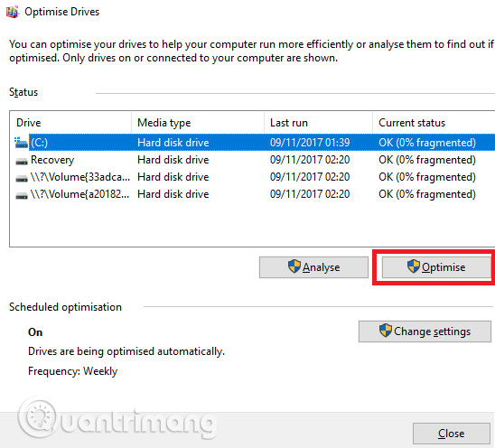Click the Status section label
Image resolution: width=495 pixels, height=448 pixels.
tap(23, 92)
